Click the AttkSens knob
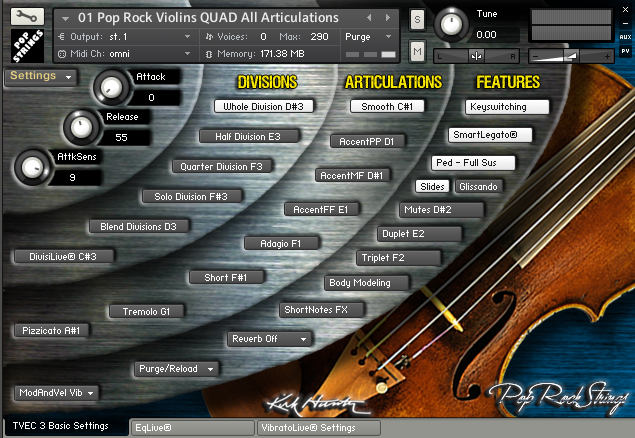The height and width of the screenshot is (438, 635). click(32, 167)
